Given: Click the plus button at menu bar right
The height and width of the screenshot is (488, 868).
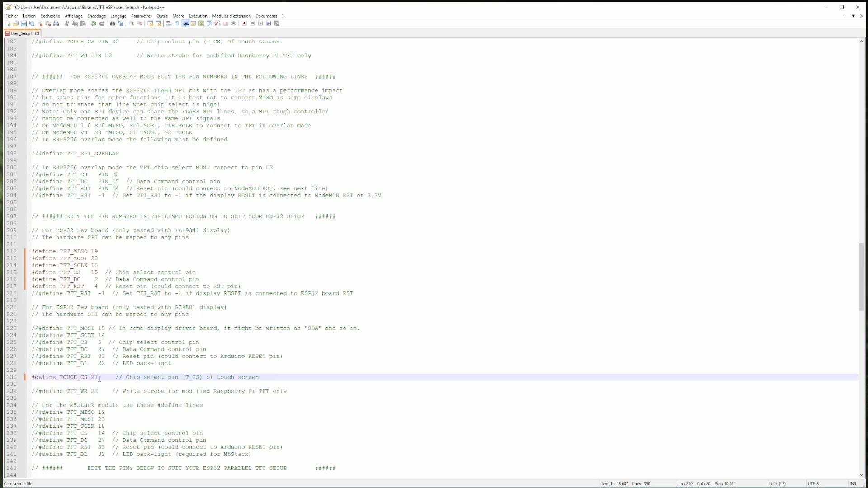Looking at the screenshot, I should click(844, 16).
